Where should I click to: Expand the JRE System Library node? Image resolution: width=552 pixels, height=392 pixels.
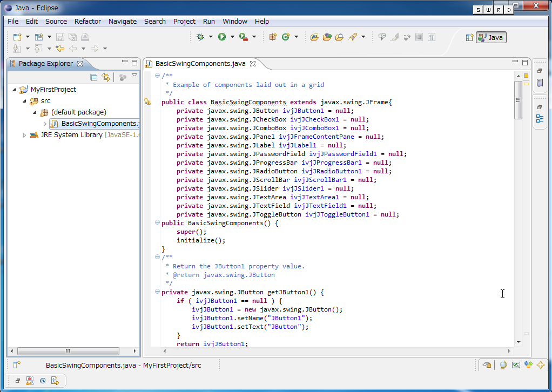[x=25, y=135]
